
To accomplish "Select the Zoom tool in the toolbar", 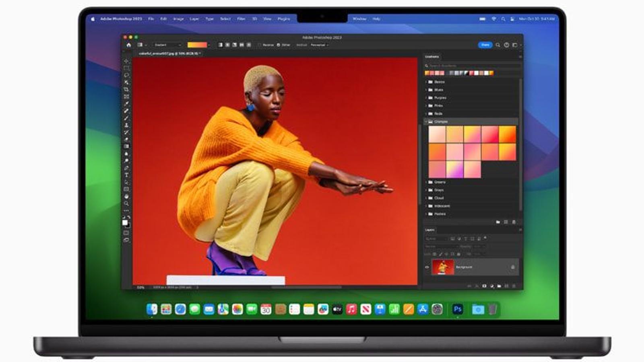I will click(126, 204).
